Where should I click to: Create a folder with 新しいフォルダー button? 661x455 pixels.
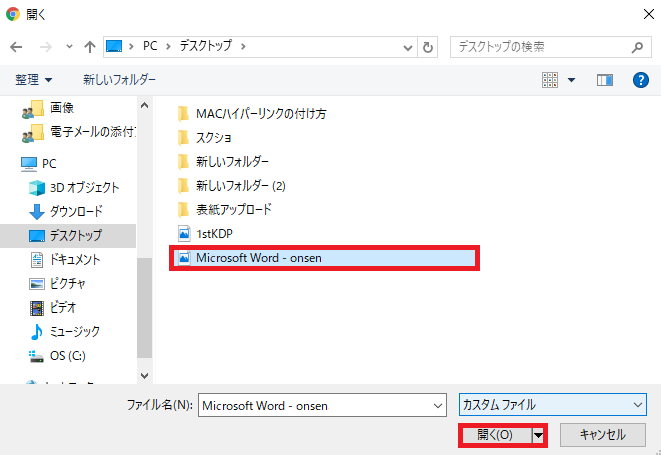coord(119,80)
